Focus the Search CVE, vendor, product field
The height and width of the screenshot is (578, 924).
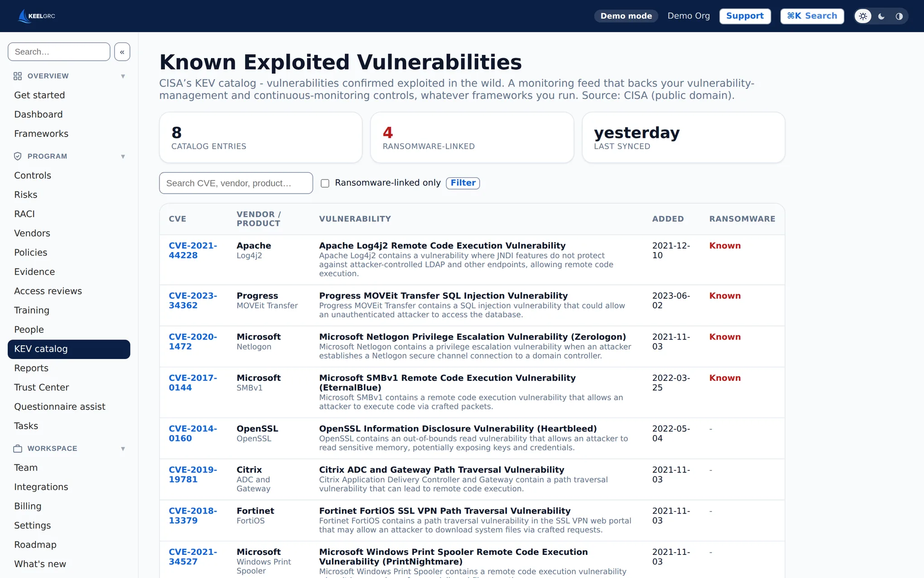click(236, 183)
